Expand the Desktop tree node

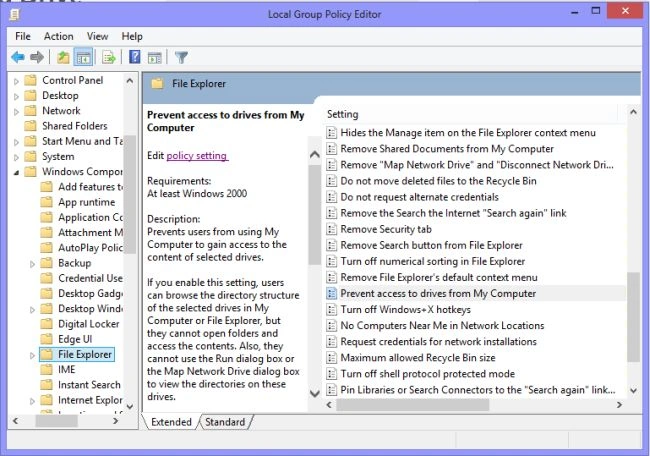[x=16, y=97]
